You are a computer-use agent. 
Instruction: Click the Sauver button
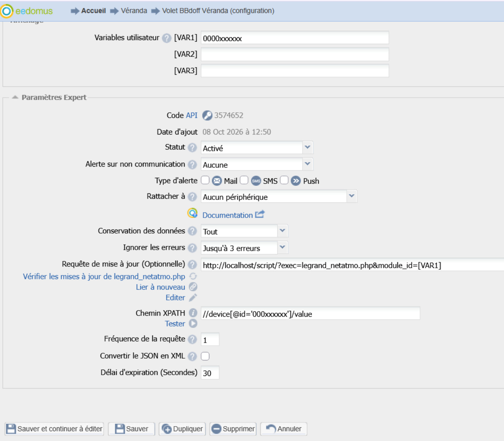(132, 429)
